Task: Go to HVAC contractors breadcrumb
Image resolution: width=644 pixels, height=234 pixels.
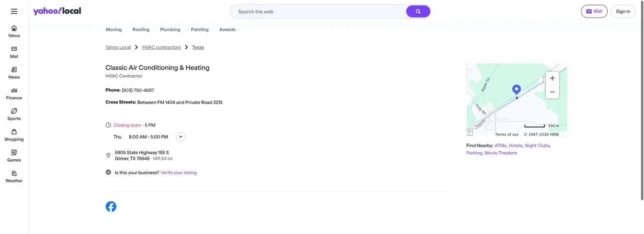Action: (x=162, y=47)
